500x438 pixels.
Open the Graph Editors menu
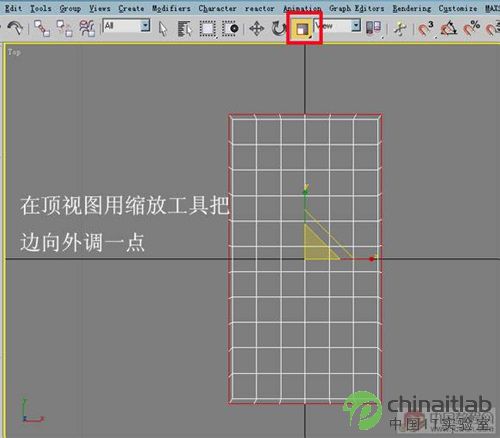tap(356, 8)
